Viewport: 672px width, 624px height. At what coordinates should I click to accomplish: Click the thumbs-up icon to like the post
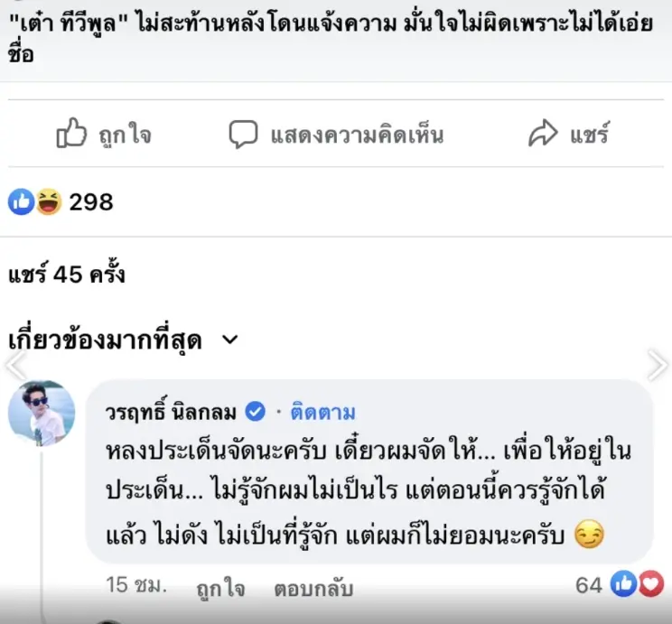tap(71, 135)
